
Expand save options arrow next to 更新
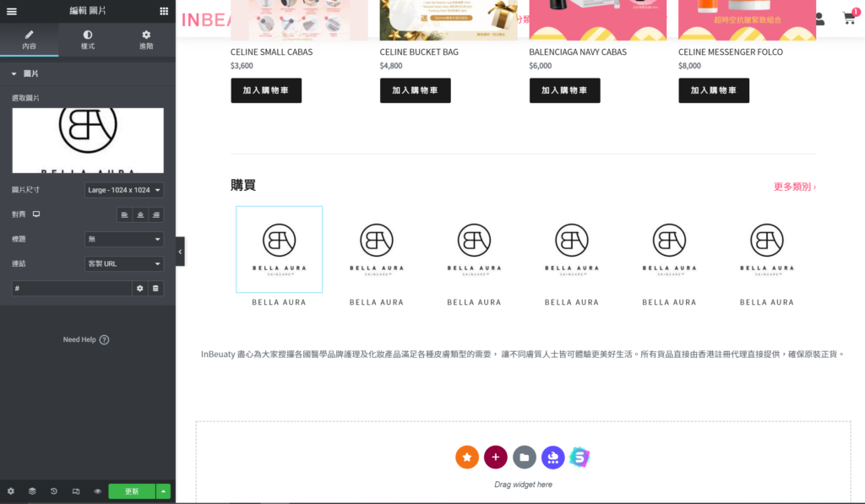click(163, 491)
